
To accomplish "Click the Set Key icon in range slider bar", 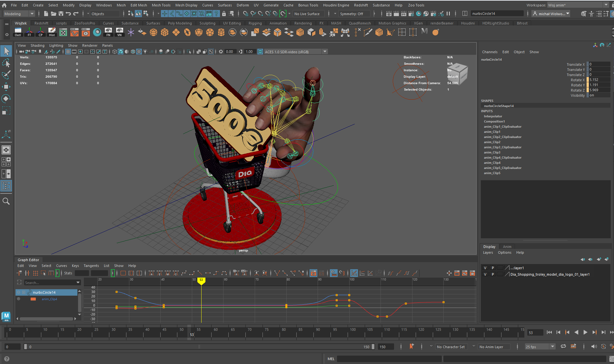I will click(412, 346).
